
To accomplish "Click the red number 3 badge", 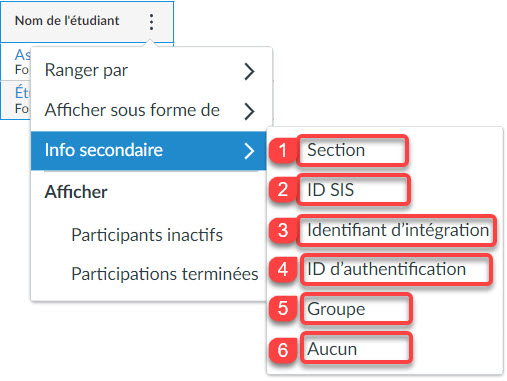I will coord(283,230).
